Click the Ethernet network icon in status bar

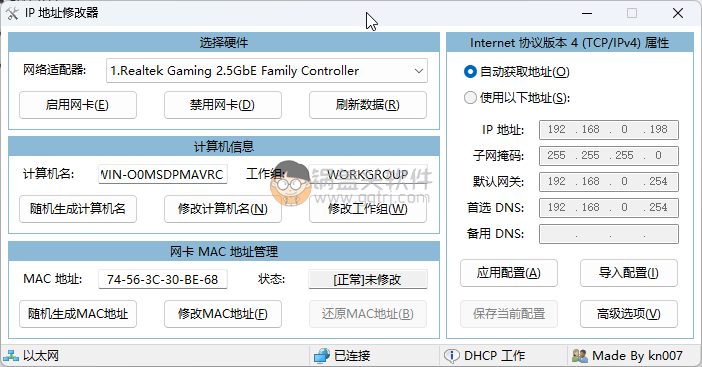pos(11,356)
